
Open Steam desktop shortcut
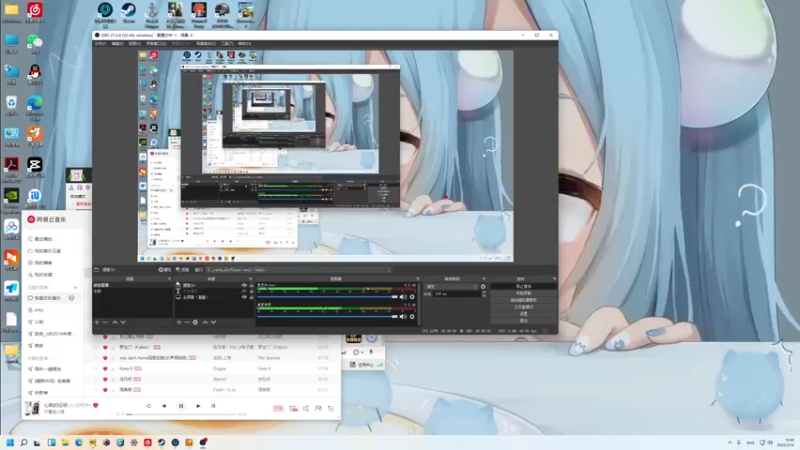(128, 13)
